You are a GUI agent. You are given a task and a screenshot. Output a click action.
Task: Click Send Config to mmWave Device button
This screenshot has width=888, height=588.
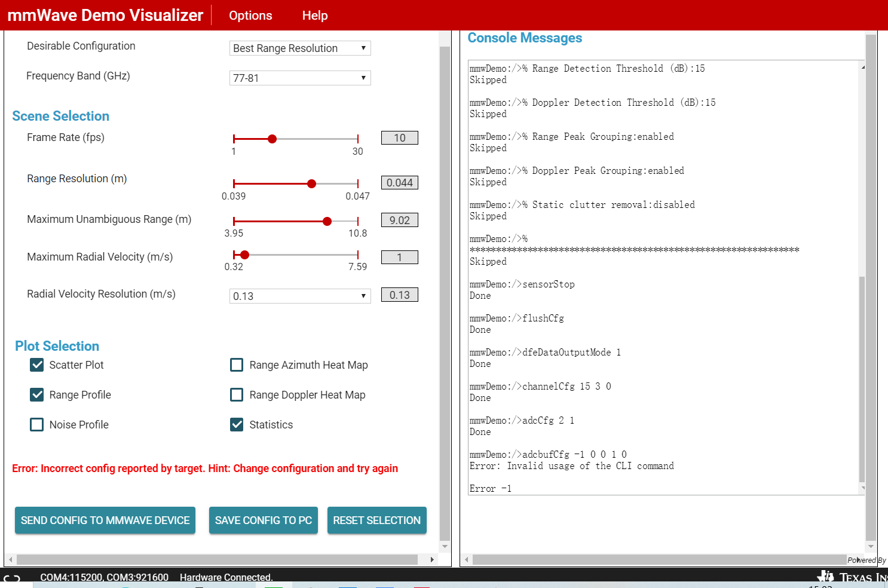pos(105,520)
